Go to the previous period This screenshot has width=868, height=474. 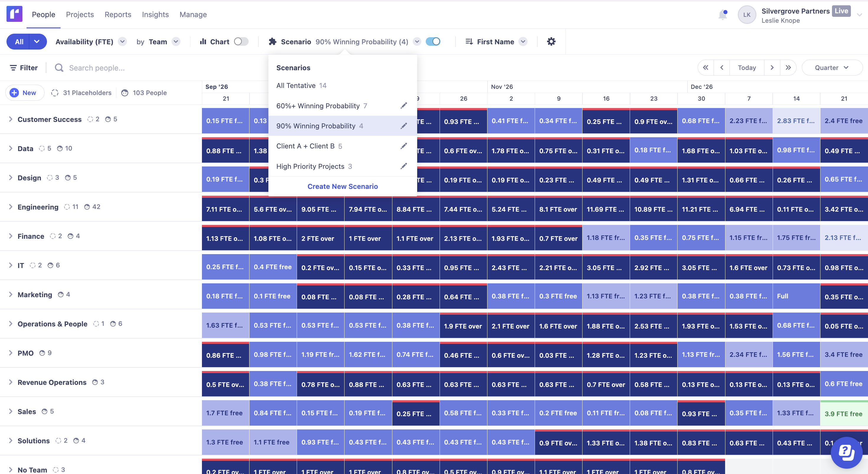[722, 68]
